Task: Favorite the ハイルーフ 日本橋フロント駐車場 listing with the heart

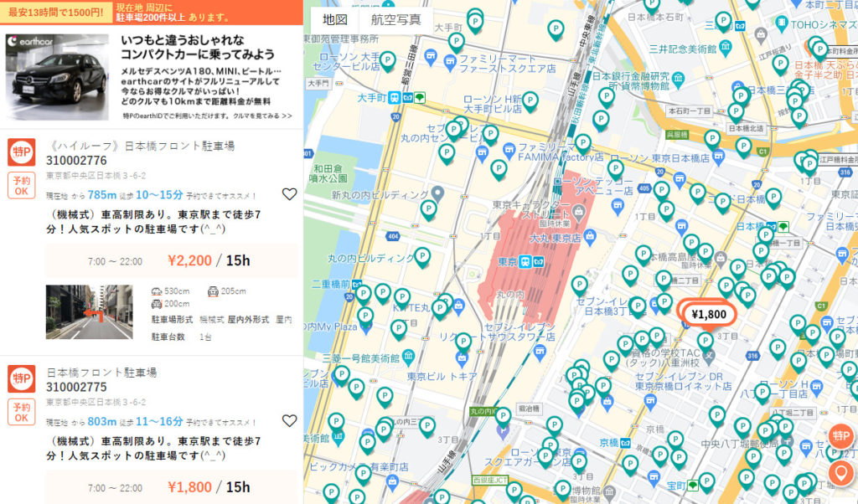Action: (x=289, y=194)
